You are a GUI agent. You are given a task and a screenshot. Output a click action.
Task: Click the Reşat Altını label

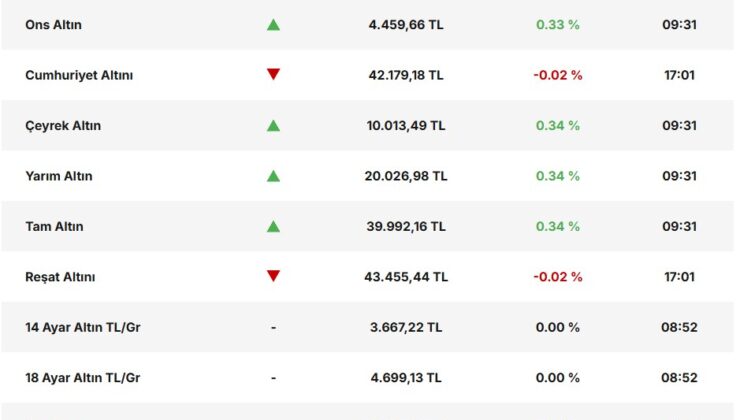pyautogui.click(x=60, y=276)
